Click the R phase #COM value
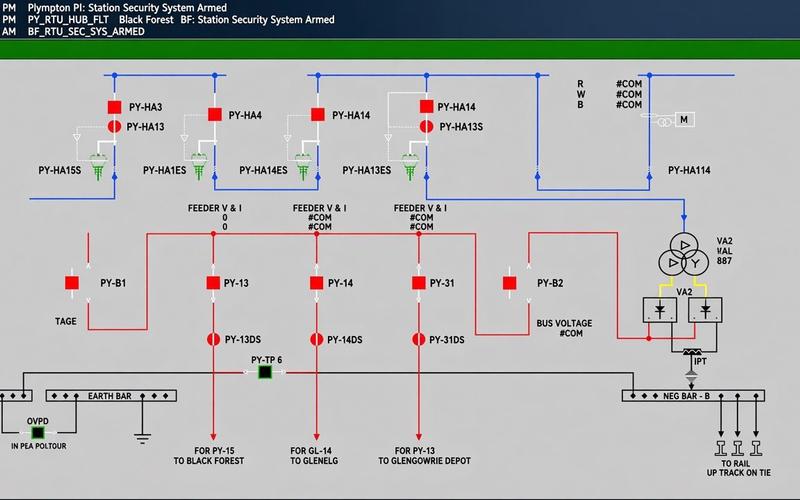Screen dimensions: 800x500 [x=629, y=84]
